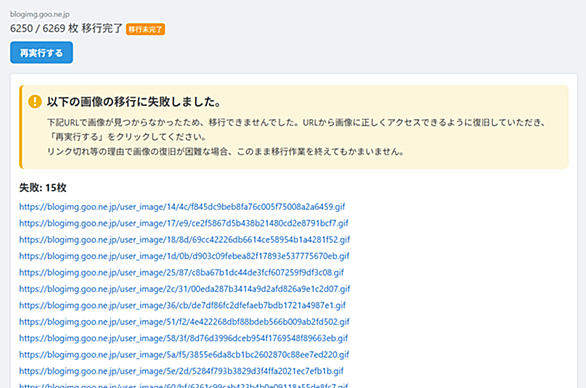Open the failed image link under 18/8d
Viewport: 586px width, 388px height.
[185, 240]
